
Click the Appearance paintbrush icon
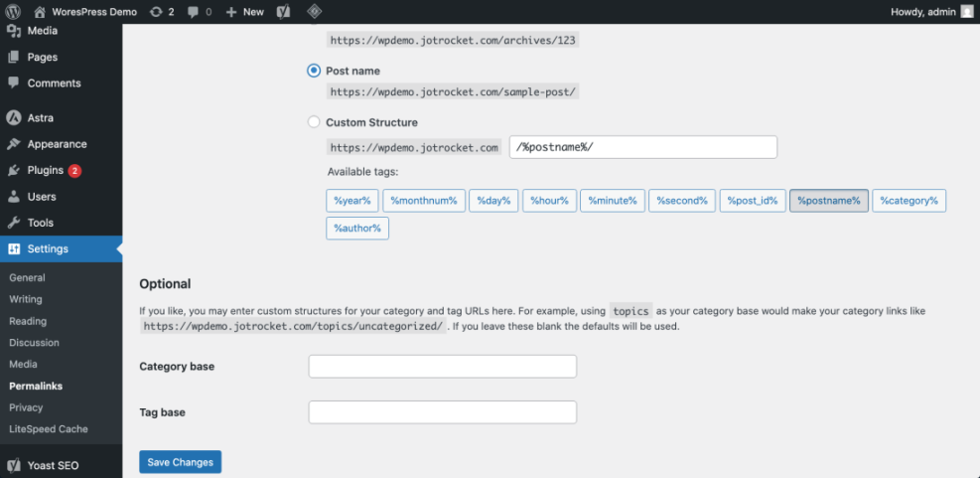pyautogui.click(x=14, y=144)
